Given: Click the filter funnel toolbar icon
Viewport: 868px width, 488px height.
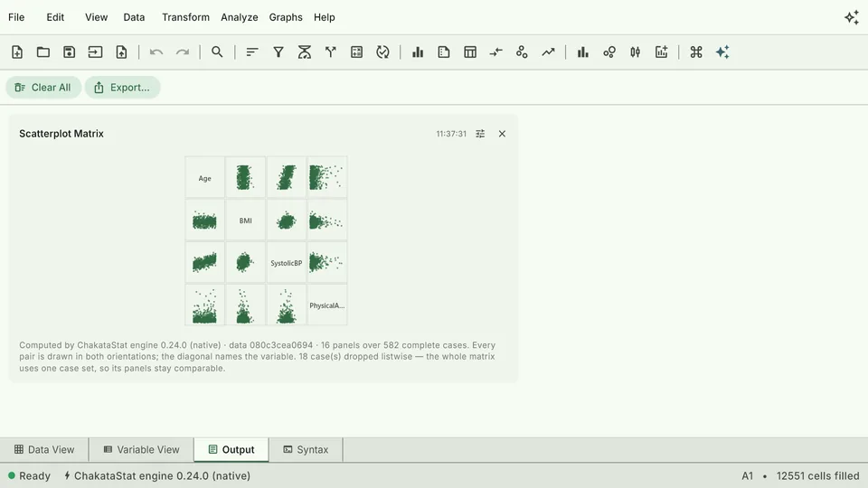Looking at the screenshot, I should click(x=278, y=52).
